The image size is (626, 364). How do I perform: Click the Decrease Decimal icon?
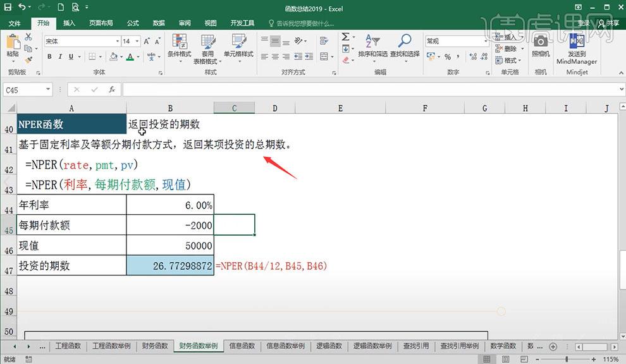(484, 57)
